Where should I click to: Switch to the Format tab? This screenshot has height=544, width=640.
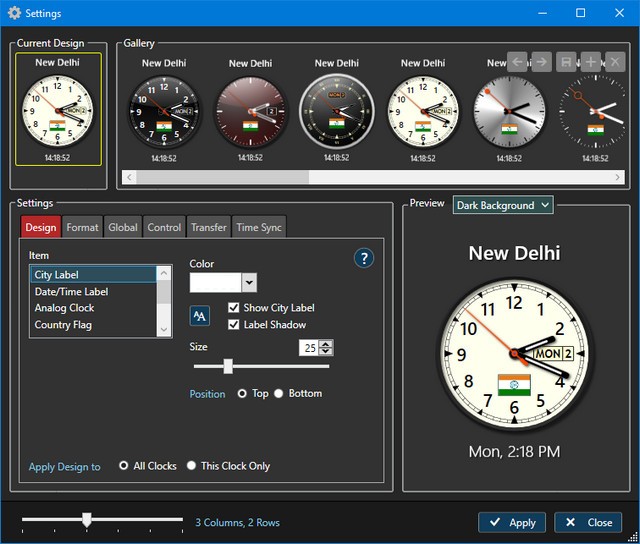click(x=82, y=228)
